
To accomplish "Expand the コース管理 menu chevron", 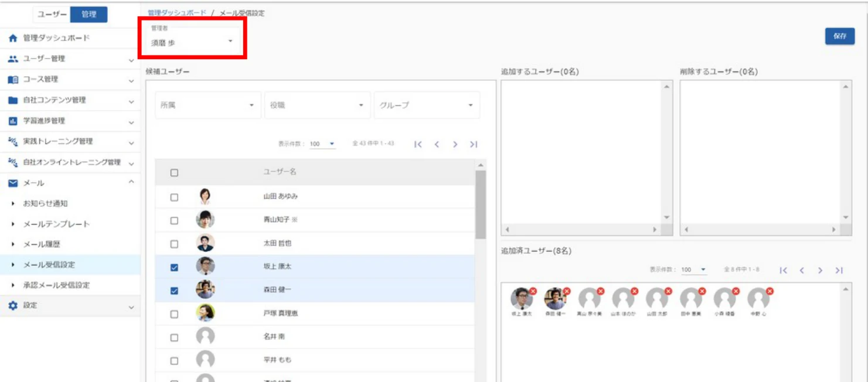I will point(131,80).
